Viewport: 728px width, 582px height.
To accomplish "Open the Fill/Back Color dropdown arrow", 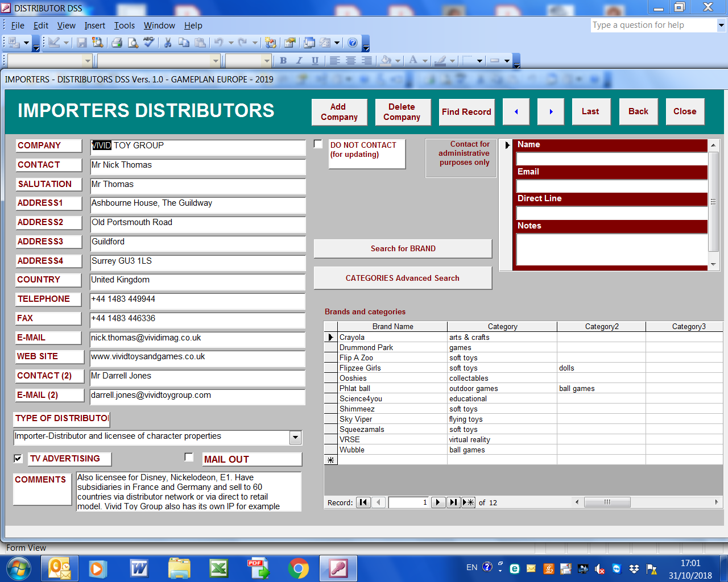I will coord(398,61).
